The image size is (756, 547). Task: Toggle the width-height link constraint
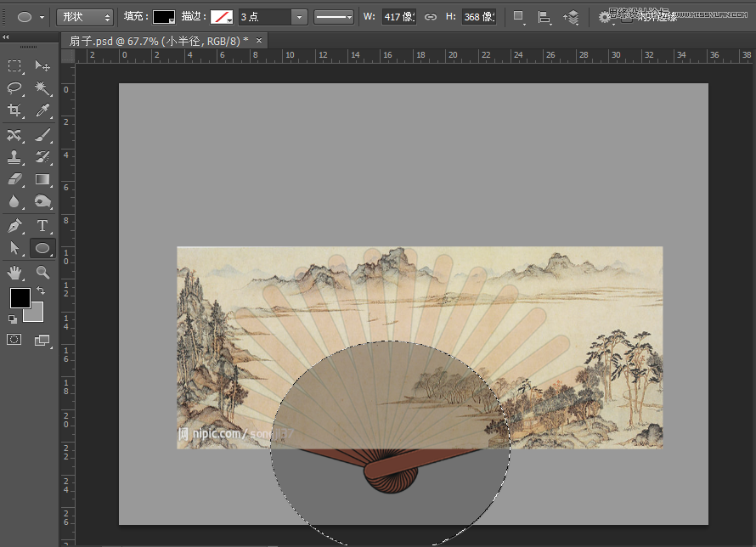(x=431, y=17)
